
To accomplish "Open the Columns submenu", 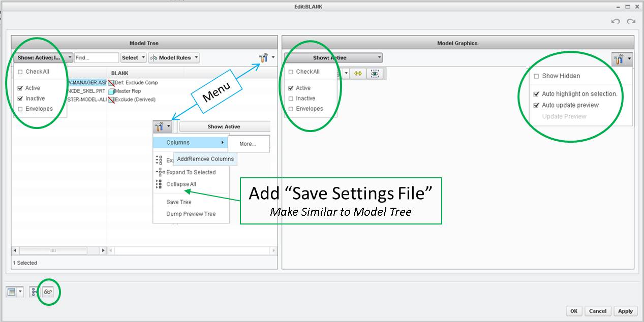I will 191,143.
